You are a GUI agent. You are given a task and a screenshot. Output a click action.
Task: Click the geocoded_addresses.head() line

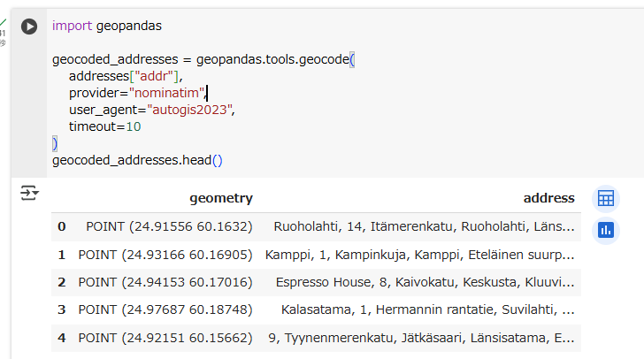137,160
